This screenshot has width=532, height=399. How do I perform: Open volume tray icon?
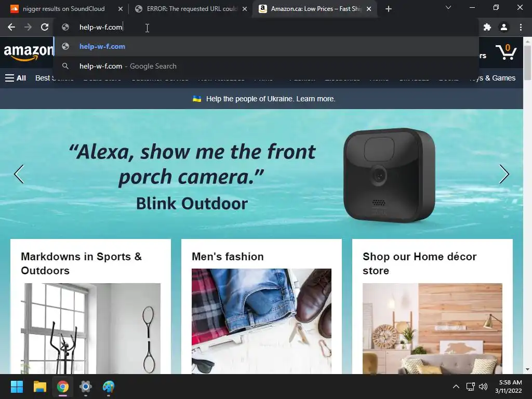click(483, 387)
